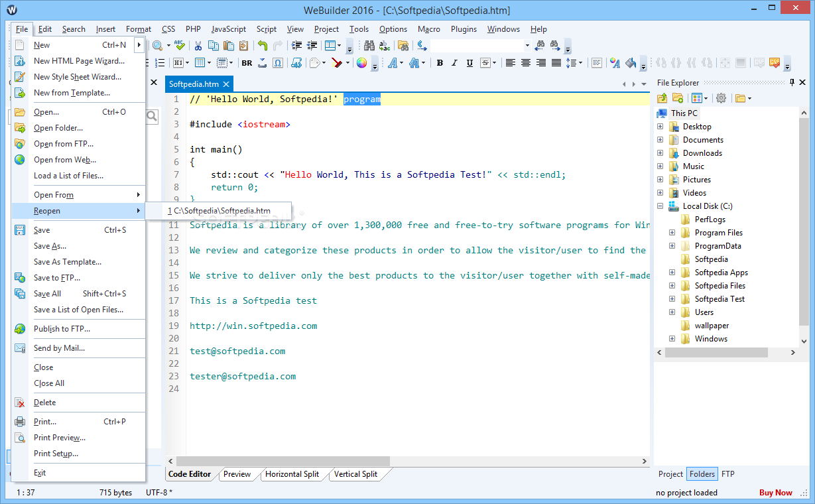
Task: Close the Softpedia.htm editor tab
Action: (226, 84)
